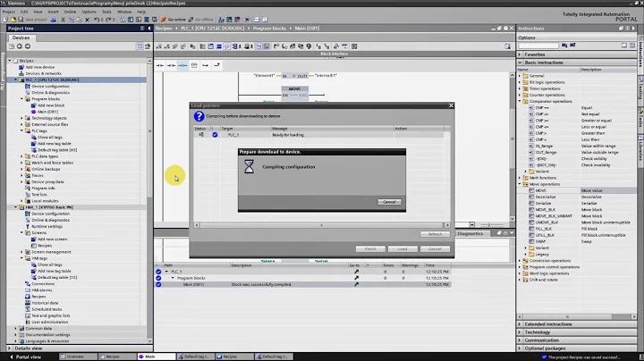
Task: Click the Compile icon in main toolbar
Action: tap(123, 20)
